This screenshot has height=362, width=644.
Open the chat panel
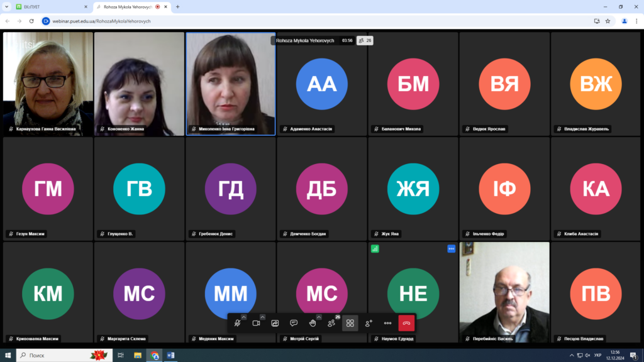294,323
